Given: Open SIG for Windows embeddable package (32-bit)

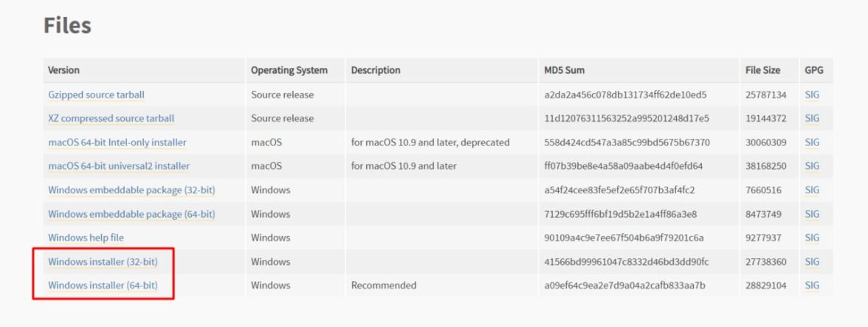Looking at the screenshot, I should (x=812, y=190).
